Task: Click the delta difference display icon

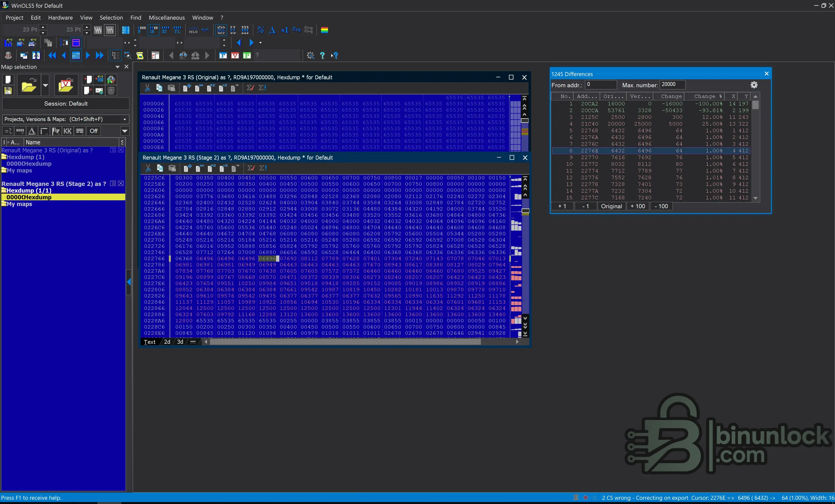Action: (x=272, y=30)
